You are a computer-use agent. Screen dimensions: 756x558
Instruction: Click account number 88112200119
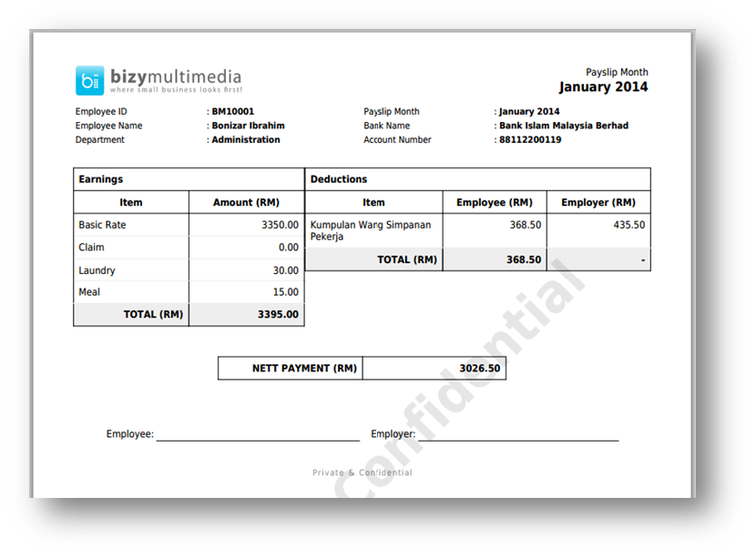(530, 140)
